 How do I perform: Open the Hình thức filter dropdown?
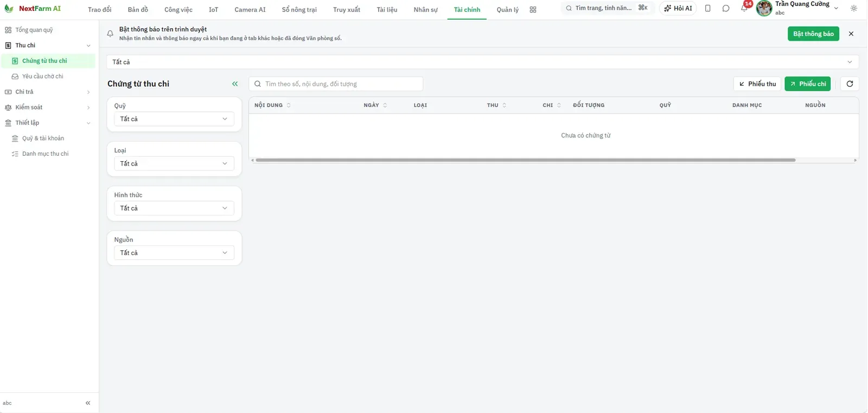174,208
